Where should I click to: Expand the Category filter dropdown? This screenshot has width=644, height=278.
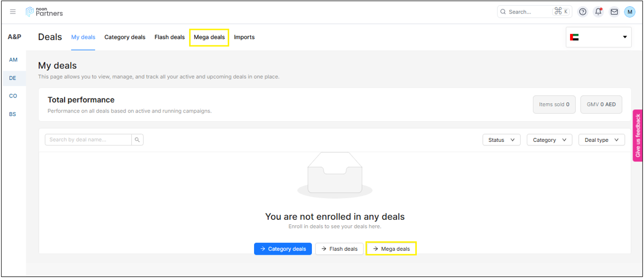point(549,140)
